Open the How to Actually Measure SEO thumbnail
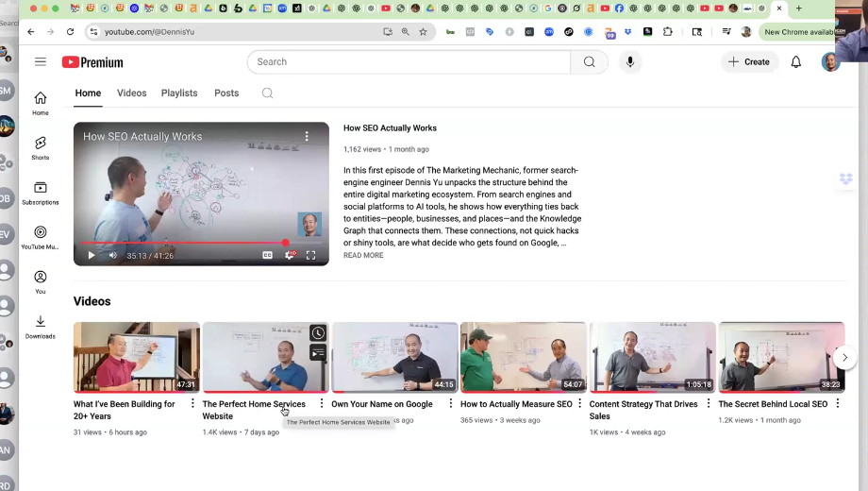This screenshot has width=868, height=491. 524,357
